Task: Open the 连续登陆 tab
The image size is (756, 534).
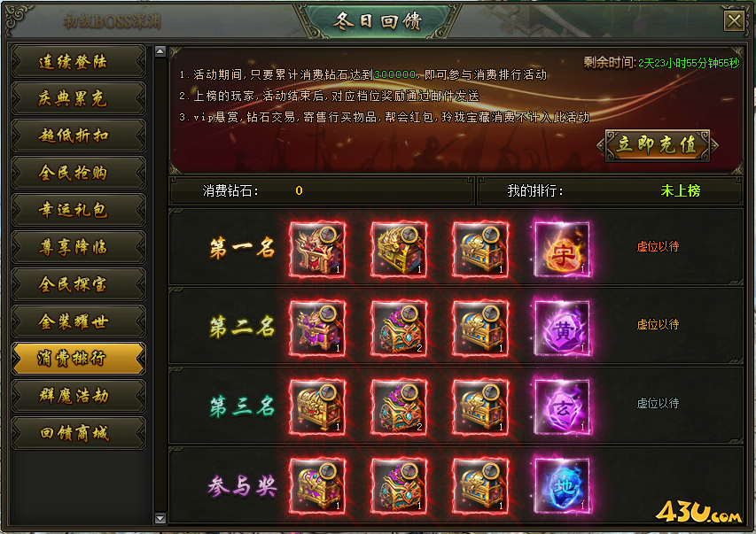Action: pyautogui.click(x=78, y=61)
